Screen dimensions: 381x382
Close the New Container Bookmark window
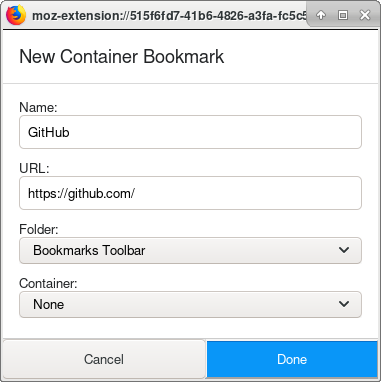tap(365, 15)
